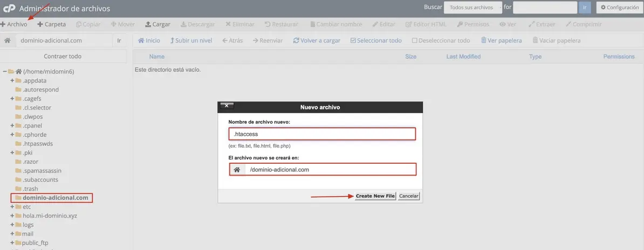644x250 pixels.
Task: Go up with Subir un nivel
Action: click(x=192, y=40)
